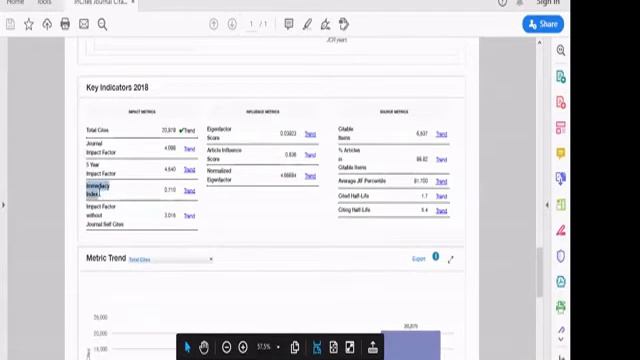Click the scroll up arrow
Image resolution: width=640 pixels, height=360 pixels.
[540, 42]
